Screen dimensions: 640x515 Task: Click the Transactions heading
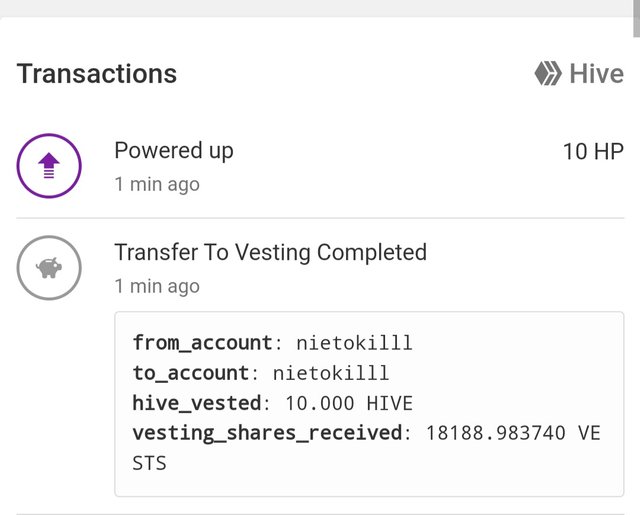97,74
